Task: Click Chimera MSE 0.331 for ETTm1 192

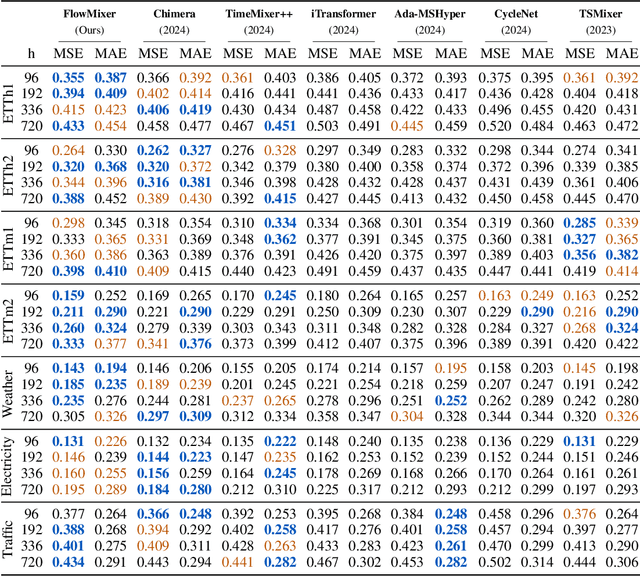Action: click(153, 239)
